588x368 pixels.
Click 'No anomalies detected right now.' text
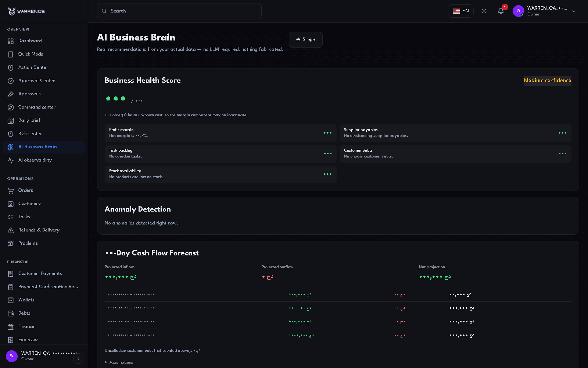[141, 223]
